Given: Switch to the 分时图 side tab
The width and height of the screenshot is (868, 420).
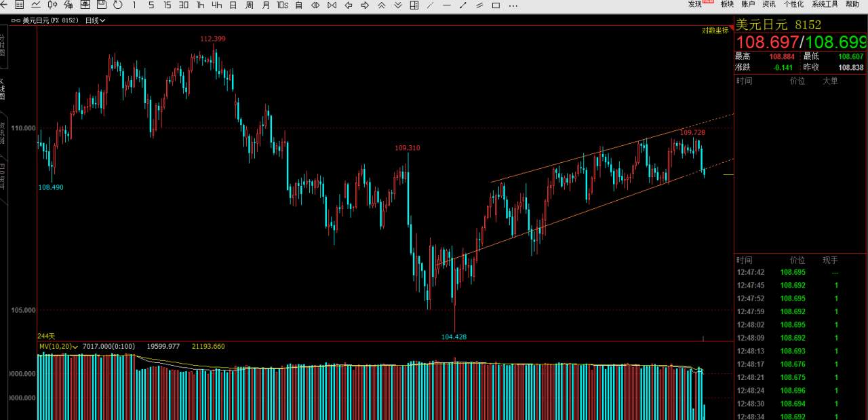Looking at the screenshot, I should click(3, 45).
